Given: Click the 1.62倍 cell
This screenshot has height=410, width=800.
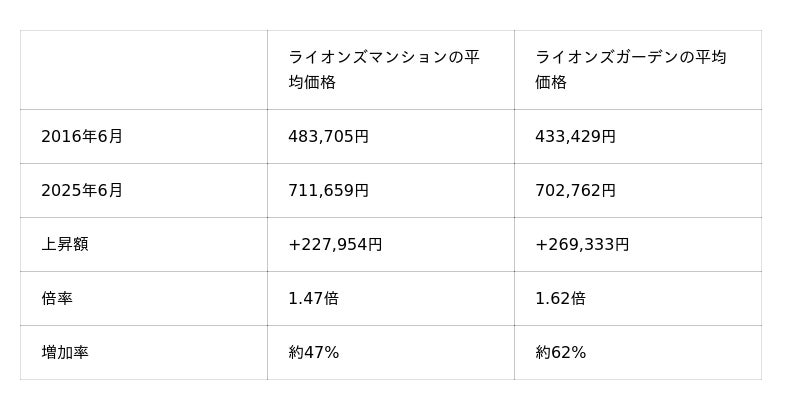Looking at the screenshot, I should pyautogui.click(x=560, y=299).
